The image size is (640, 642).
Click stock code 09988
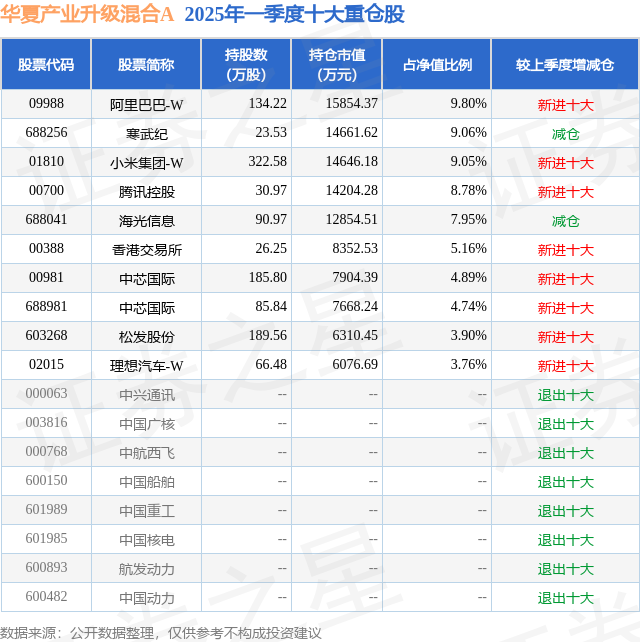pyautogui.click(x=46, y=104)
